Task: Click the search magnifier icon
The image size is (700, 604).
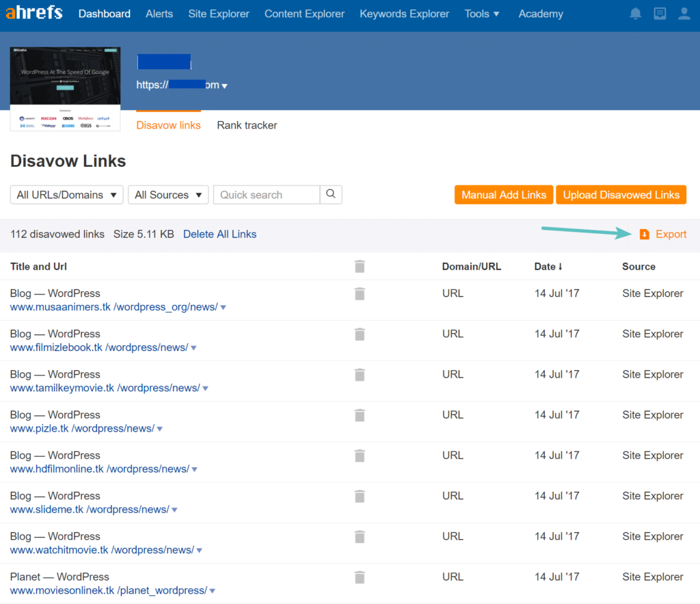Action: point(331,194)
